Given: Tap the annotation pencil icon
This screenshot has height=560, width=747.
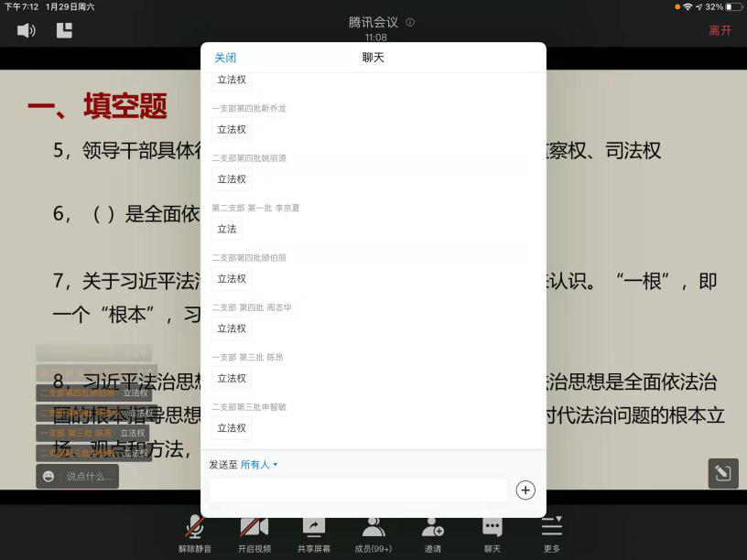Looking at the screenshot, I should (x=722, y=473).
